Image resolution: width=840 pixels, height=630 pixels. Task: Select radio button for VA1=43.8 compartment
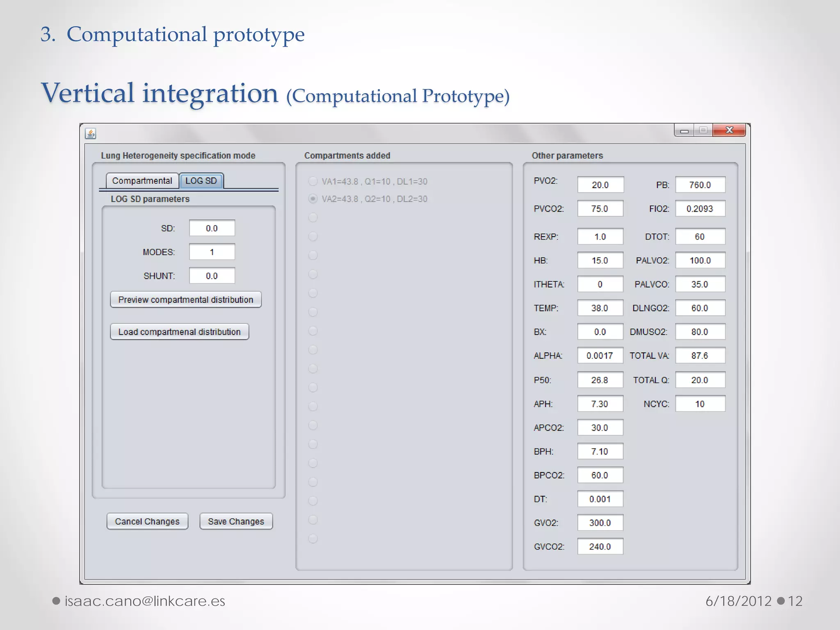click(313, 181)
